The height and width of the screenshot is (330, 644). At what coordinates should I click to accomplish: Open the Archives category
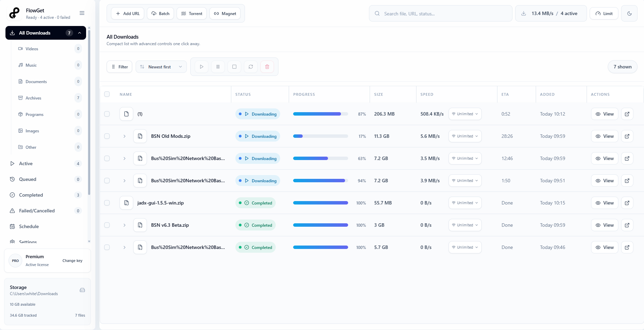pos(50,98)
